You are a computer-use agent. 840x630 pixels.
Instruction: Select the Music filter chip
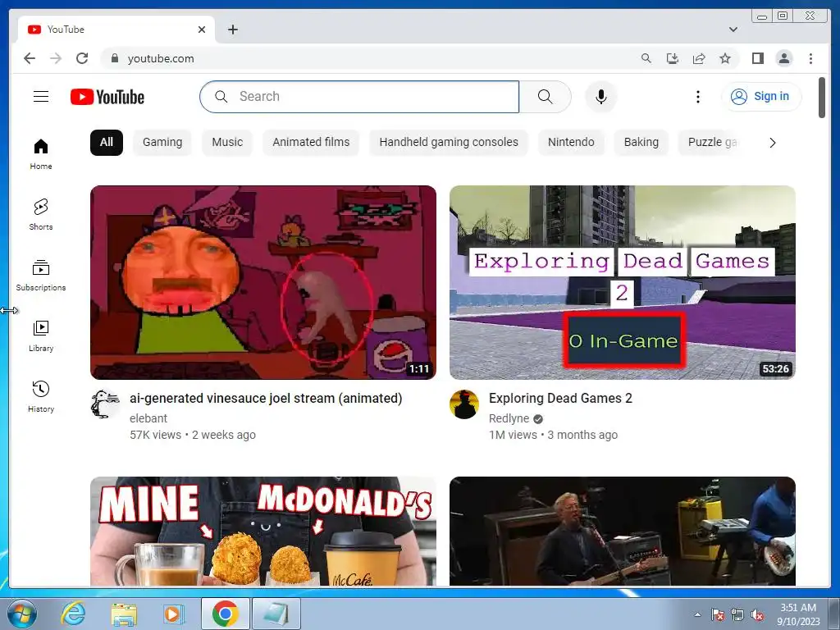tap(227, 142)
